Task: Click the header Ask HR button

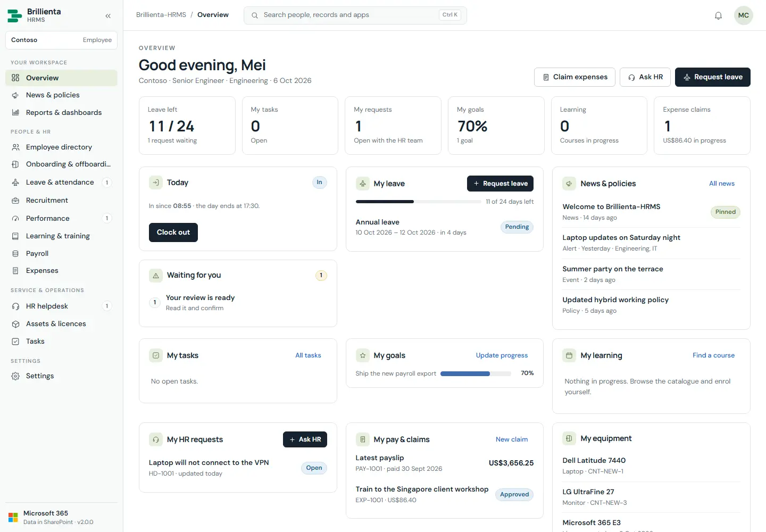Action: tap(645, 77)
